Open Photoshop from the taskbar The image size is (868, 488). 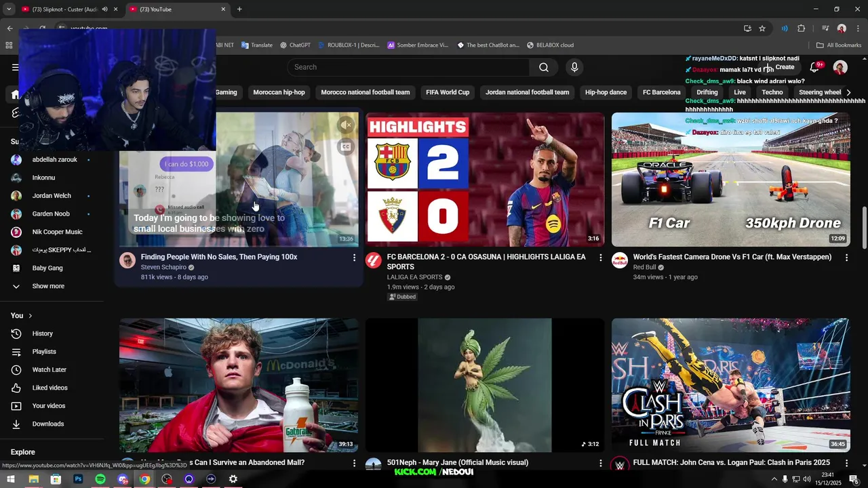click(x=78, y=479)
